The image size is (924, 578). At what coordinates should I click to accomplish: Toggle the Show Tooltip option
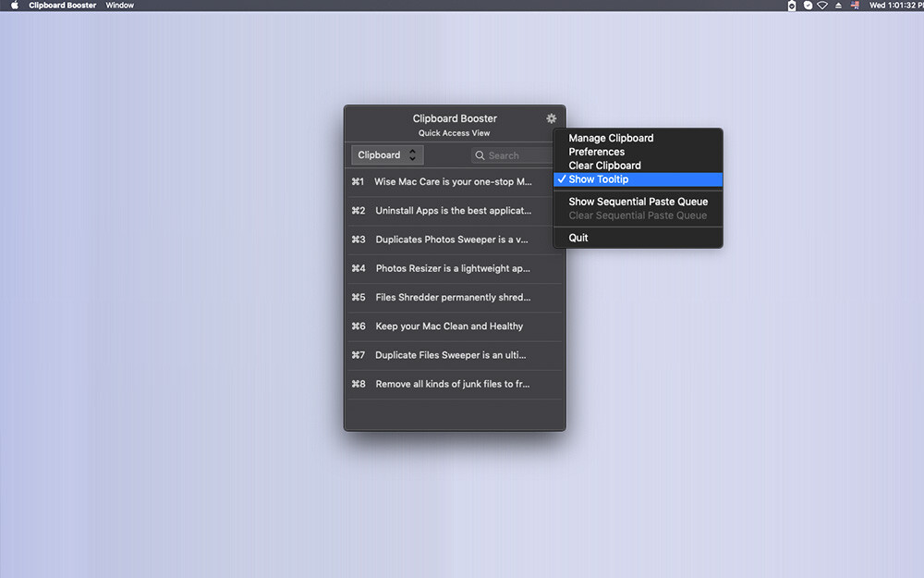[x=638, y=179]
